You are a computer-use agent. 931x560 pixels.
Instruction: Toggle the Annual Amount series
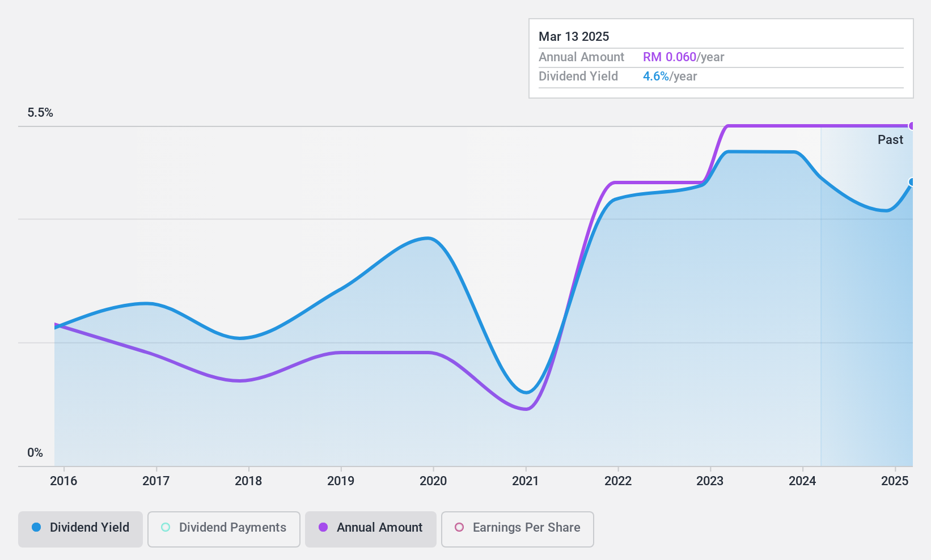371,529
